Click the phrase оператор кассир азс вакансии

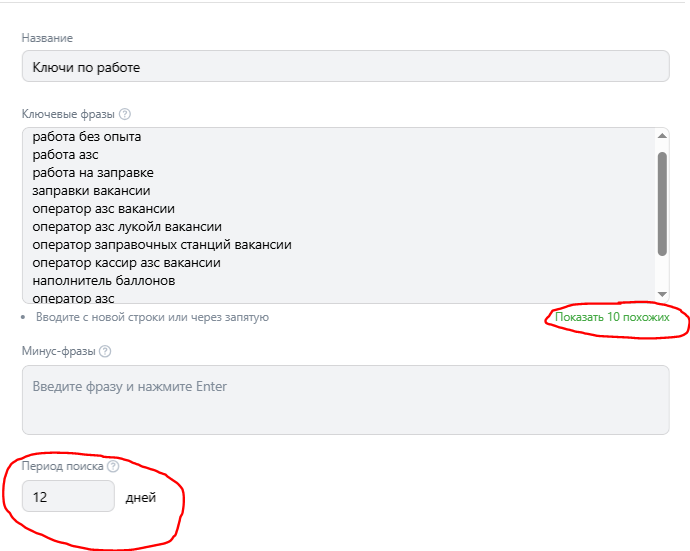126,263
